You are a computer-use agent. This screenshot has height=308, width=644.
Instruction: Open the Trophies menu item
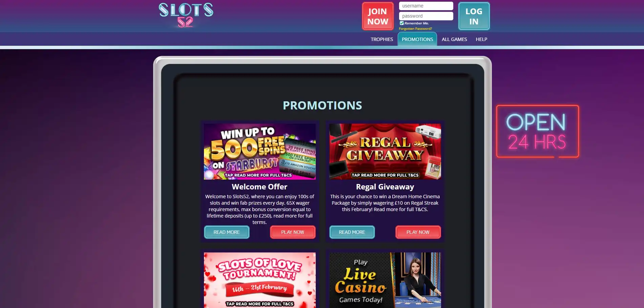[382, 39]
